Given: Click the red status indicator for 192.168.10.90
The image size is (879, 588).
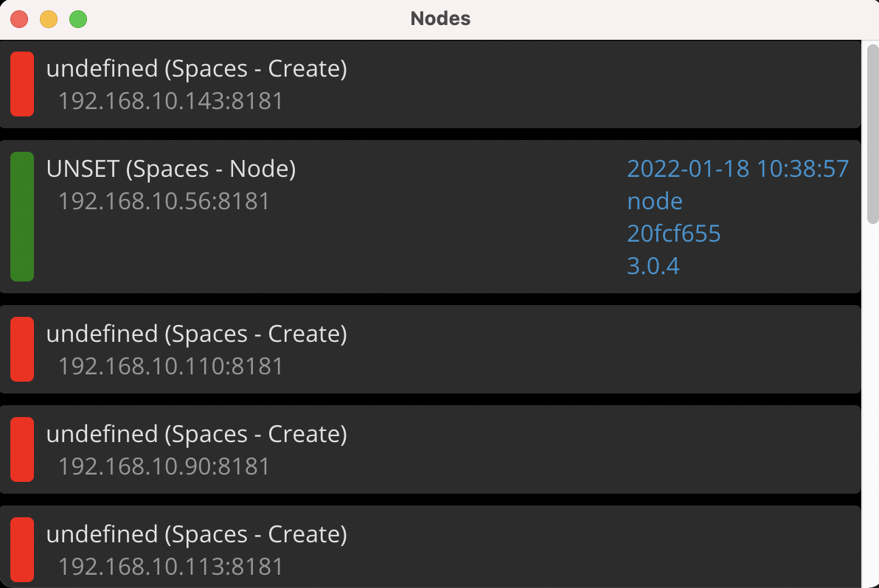Looking at the screenshot, I should tap(21, 449).
